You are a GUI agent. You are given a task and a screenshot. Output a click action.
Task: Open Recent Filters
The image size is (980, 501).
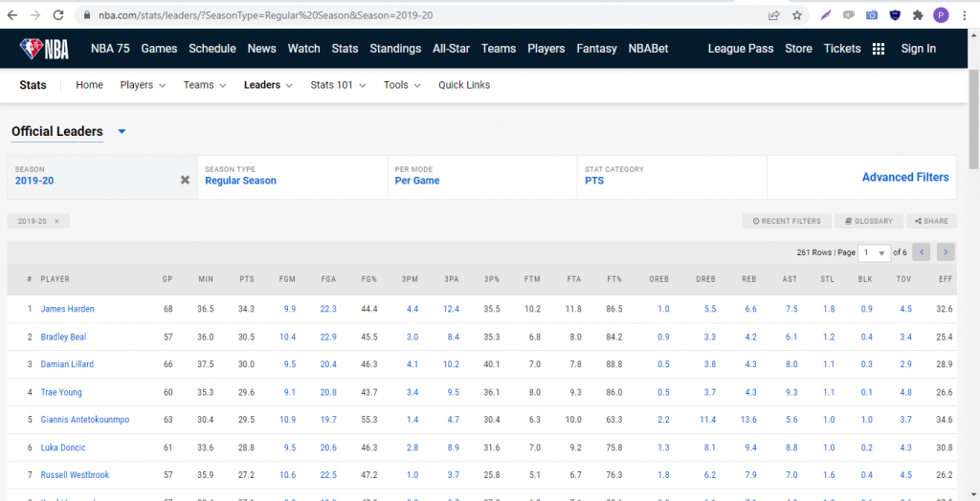click(x=787, y=221)
